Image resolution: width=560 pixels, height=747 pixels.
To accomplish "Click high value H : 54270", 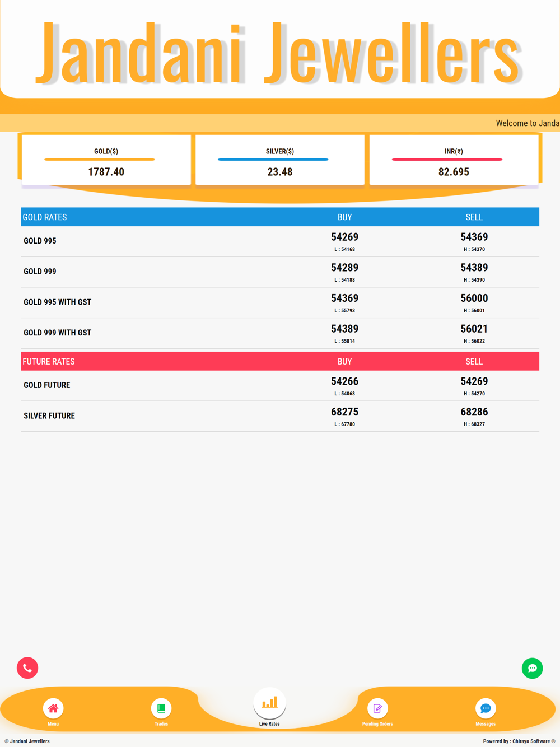I will [474, 394].
